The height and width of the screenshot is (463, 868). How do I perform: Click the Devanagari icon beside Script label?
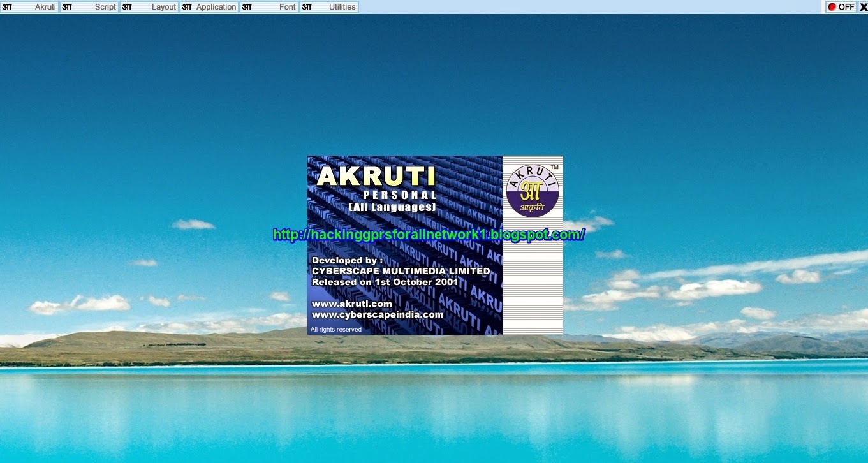(x=67, y=7)
